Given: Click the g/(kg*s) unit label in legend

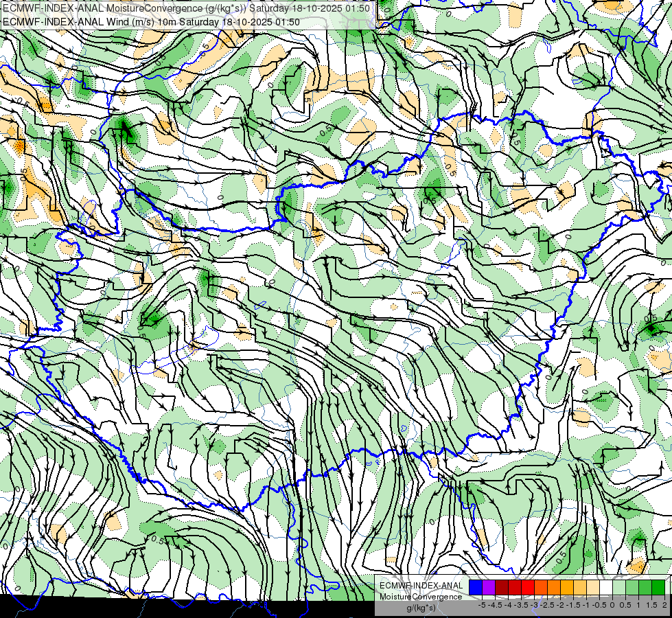Looking at the screenshot, I should [x=421, y=608].
